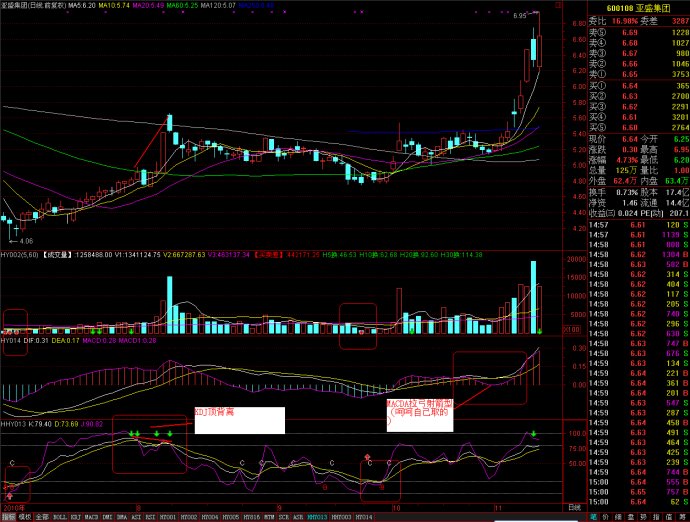This screenshot has height=522, width=690.
Task: Open the 盘 tab in side panel
Action: point(631,517)
